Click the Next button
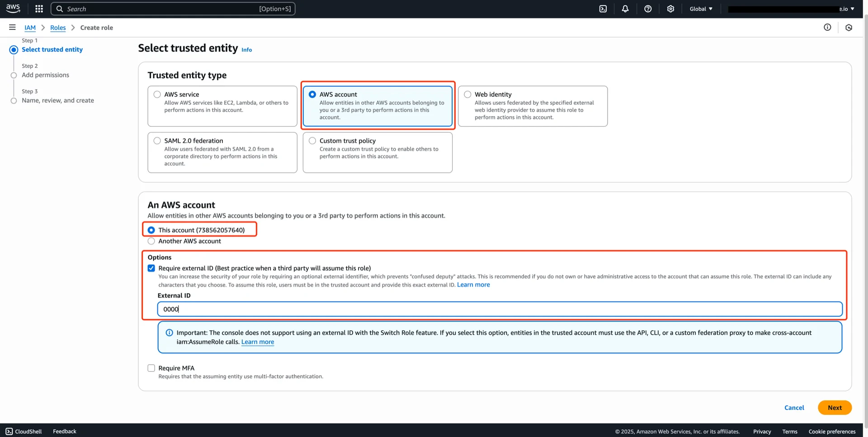Screen dimensions: 868x437 (x=835, y=408)
